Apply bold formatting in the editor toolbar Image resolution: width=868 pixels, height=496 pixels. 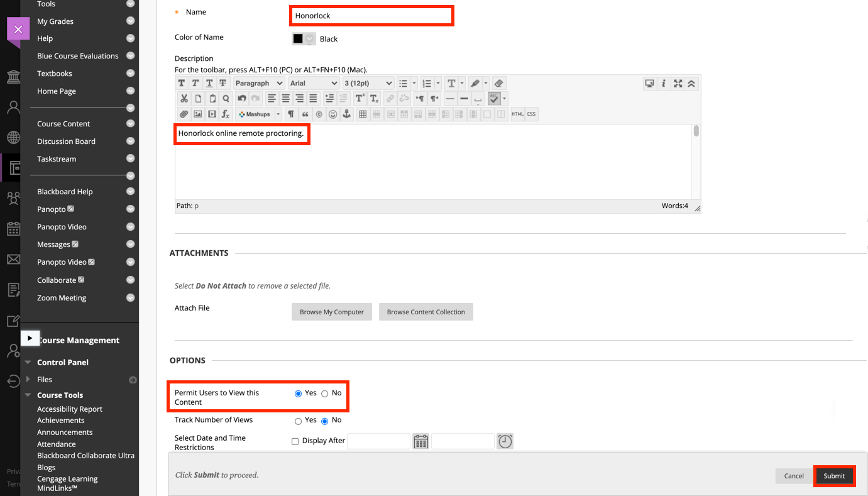point(182,83)
